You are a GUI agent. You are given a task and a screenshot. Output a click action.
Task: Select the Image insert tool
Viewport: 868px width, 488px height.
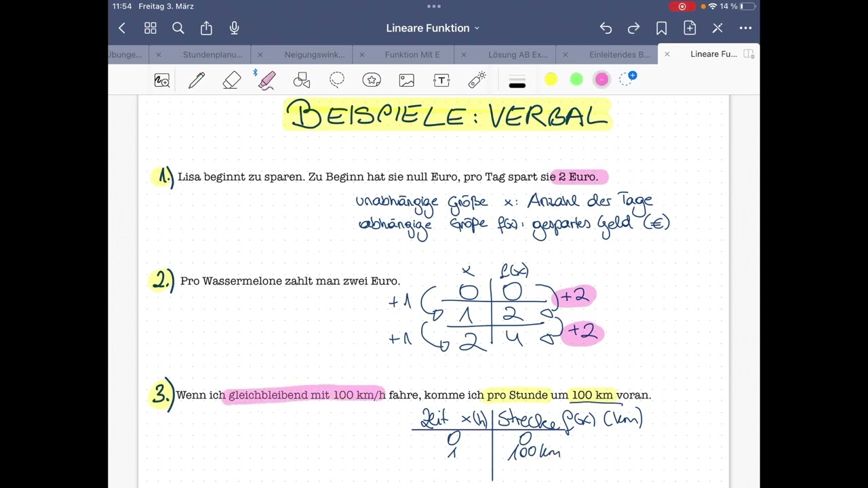pyautogui.click(x=407, y=81)
